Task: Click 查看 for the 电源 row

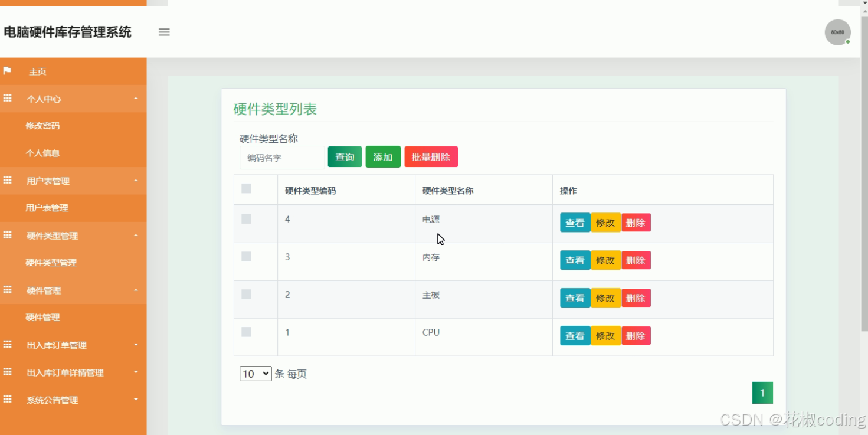Action: 575,223
